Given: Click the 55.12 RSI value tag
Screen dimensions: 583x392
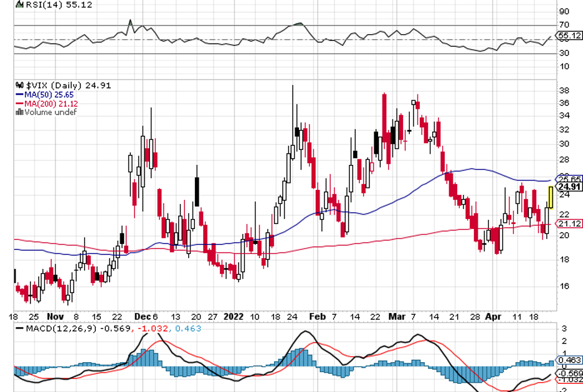Looking at the screenshot, I should tap(570, 36).
